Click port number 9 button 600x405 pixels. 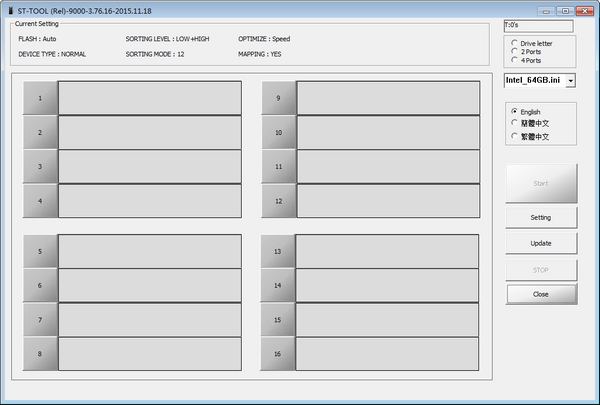[x=278, y=98]
